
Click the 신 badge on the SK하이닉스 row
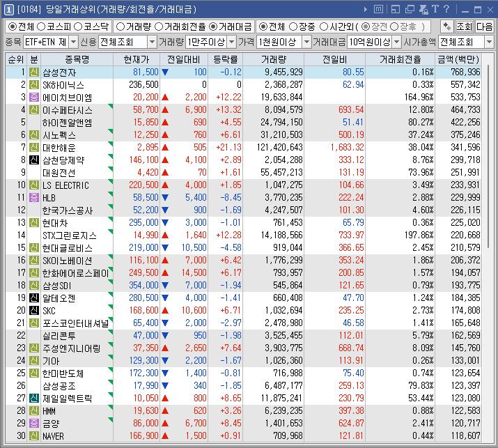(34, 84)
